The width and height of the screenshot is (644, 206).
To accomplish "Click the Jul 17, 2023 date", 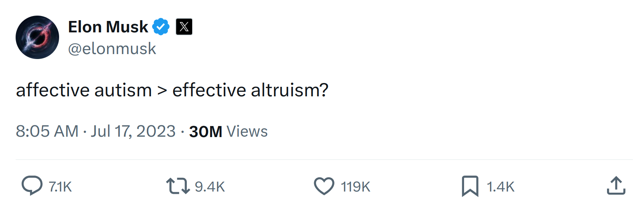I will click(x=133, y=131).
